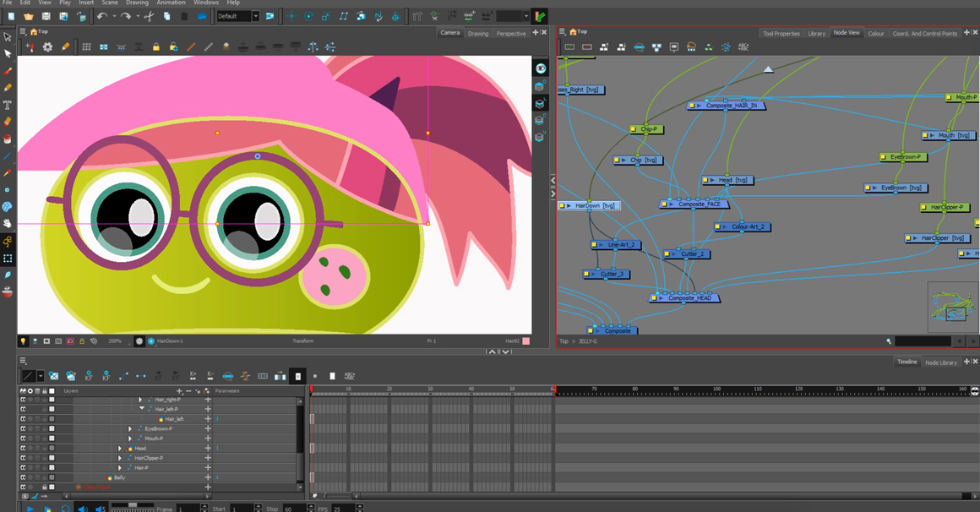Select the Text tool in the left toolbar

click(8, 105)
